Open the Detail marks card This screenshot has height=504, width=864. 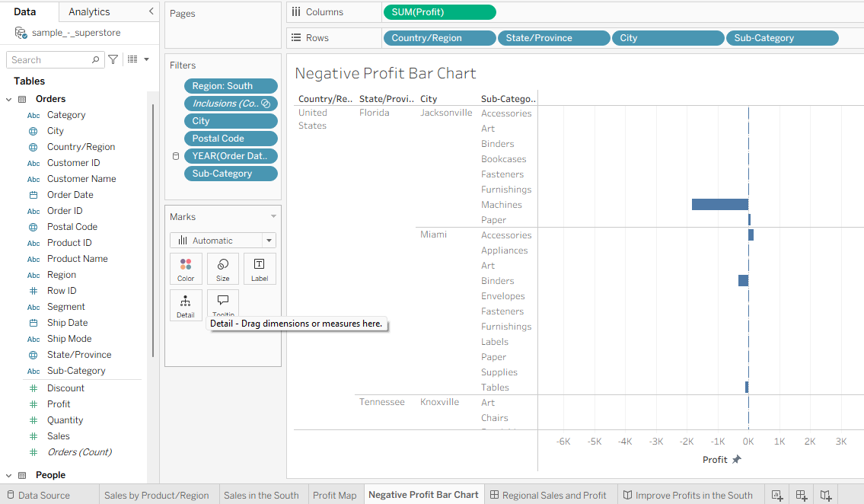pyautogui.click(x=186, y=306)
